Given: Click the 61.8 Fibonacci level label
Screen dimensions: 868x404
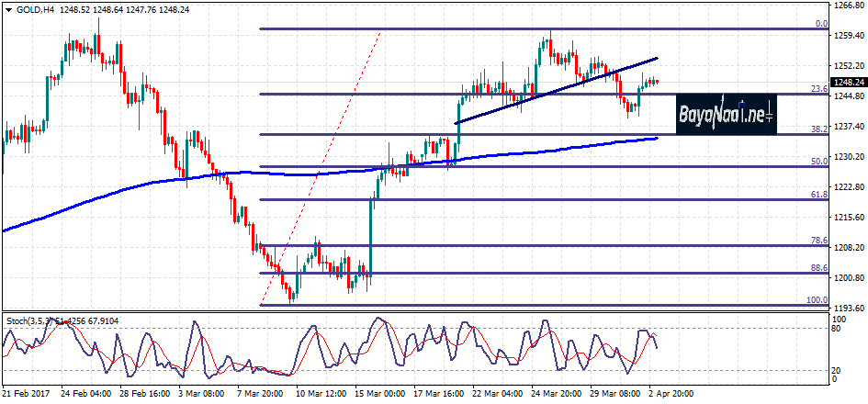Looking at the screenshot, I should (x=820, y=195).
